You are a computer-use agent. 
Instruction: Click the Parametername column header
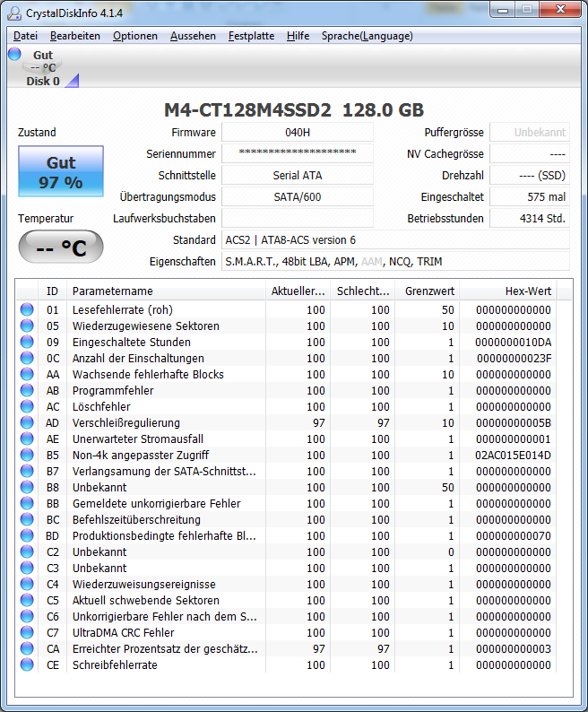[166, 291]
